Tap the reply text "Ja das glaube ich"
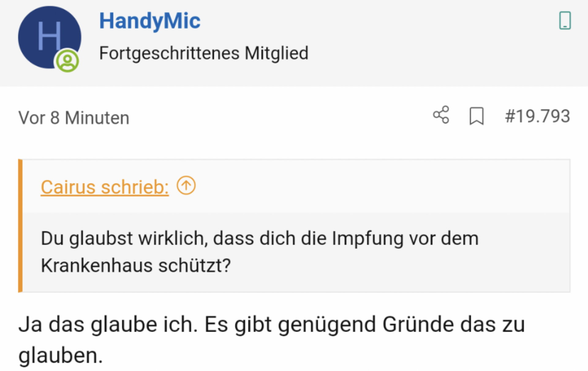This screenshot has width=588, height=371. point(108,324)
